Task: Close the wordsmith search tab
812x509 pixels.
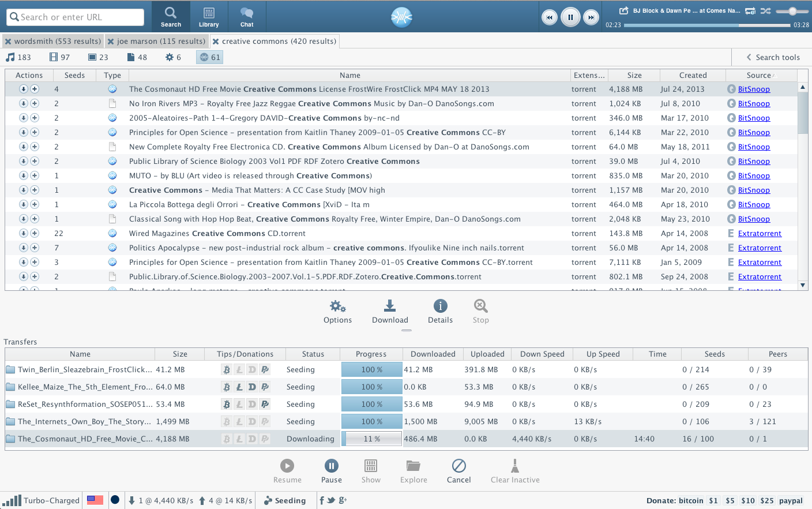Action: coord(8,42)
